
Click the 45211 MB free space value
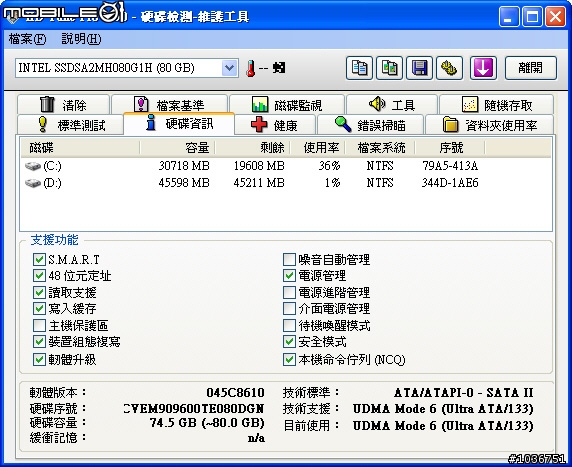[x=259, y=183]
